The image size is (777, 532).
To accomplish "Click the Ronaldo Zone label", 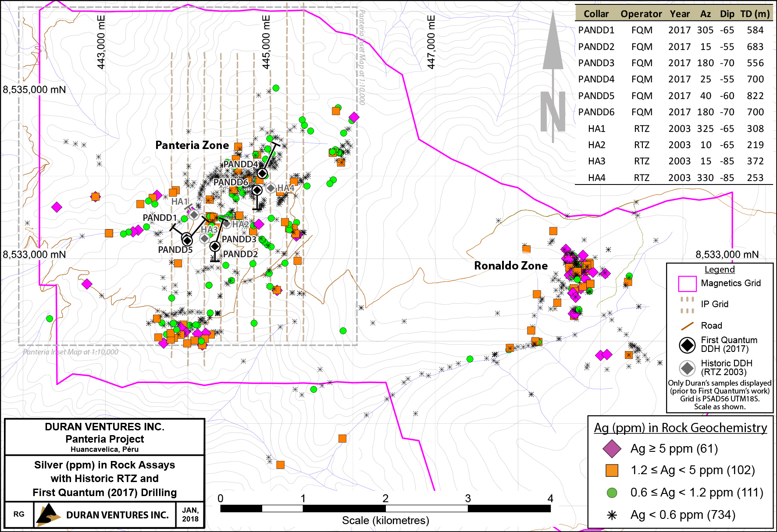I will click(511, 266).
